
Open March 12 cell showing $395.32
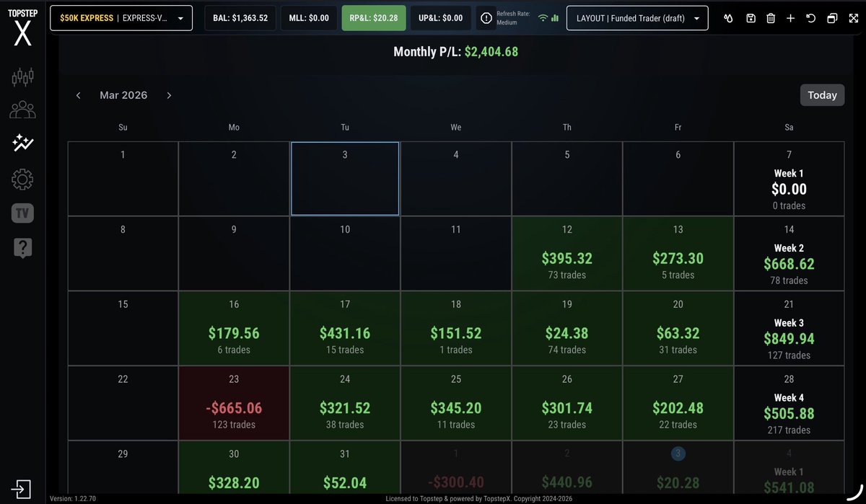[x=567, y=254]
